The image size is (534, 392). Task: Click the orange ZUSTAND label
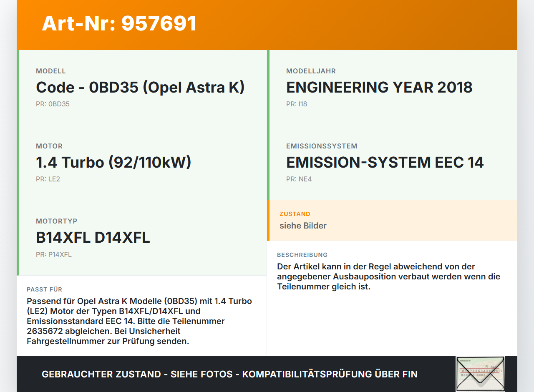(x=295, y=214)
